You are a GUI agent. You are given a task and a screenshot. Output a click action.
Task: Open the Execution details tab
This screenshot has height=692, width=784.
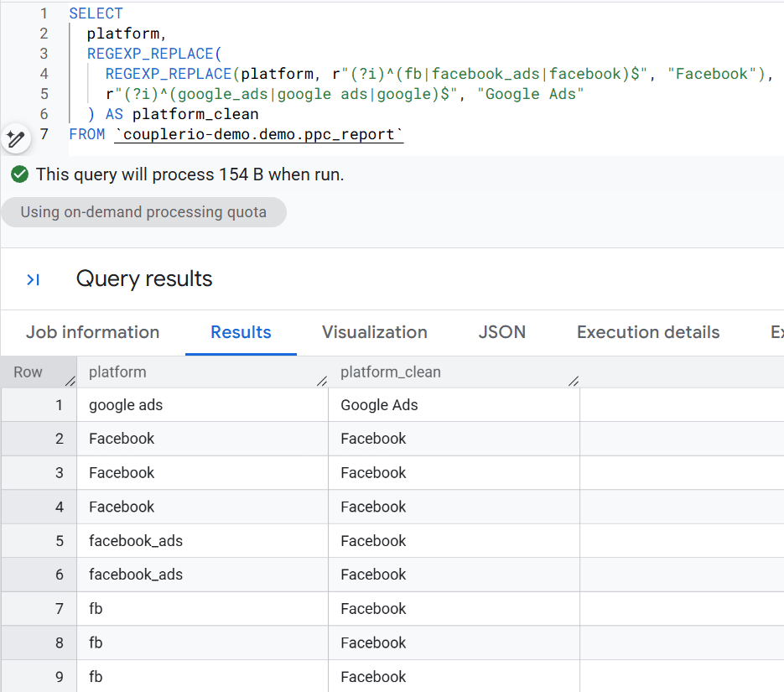(x=648, y=332)
